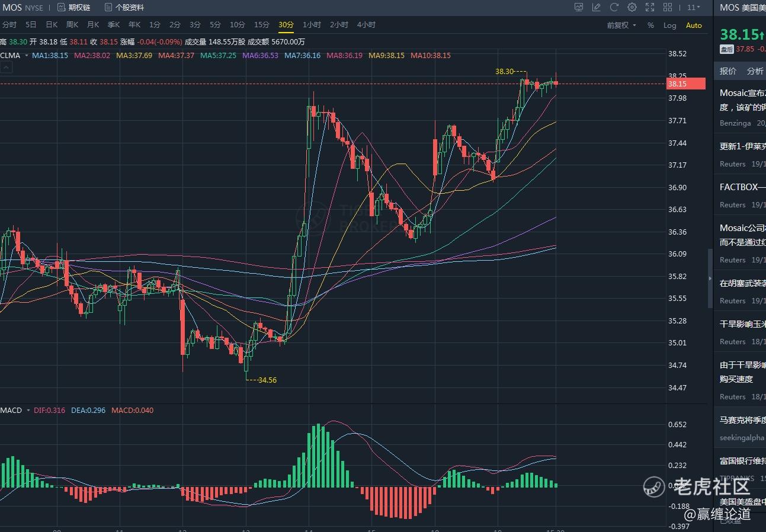Open the 干旱影响玉米 news headline

point(743,323)
